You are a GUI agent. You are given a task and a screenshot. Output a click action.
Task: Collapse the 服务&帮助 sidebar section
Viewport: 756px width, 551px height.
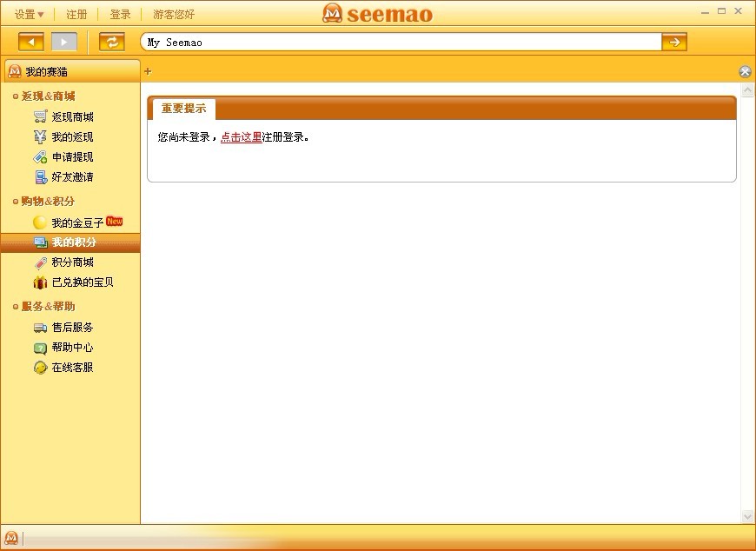tap(43, 306)
